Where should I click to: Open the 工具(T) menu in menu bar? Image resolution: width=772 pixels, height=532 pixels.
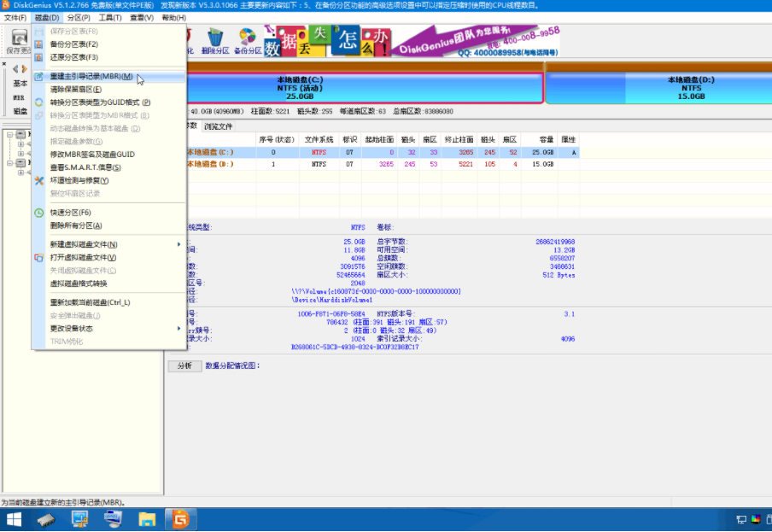[x=110, y=18]
